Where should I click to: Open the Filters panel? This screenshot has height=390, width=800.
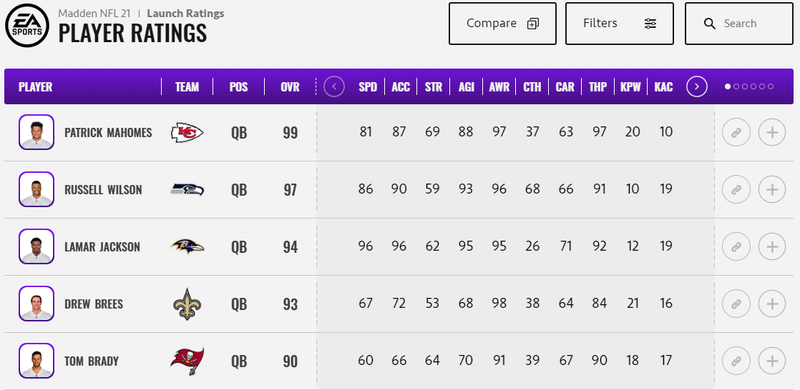pyautogui.click(x=619, y=23)
